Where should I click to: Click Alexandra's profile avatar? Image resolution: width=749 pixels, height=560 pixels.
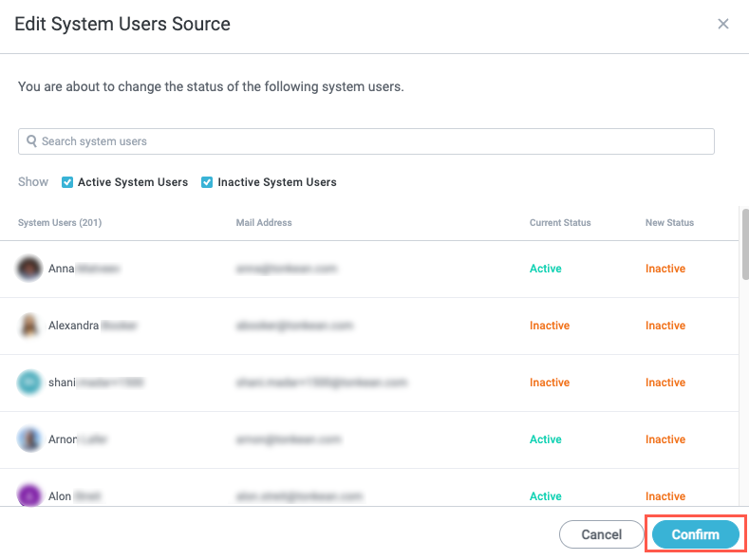pyautogui.click(x=29, y=326)
